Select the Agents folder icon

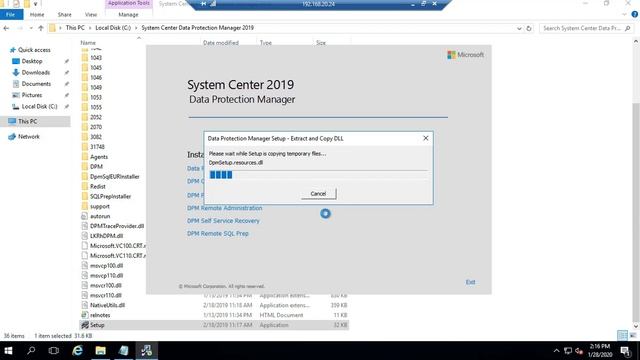[84, 157]
